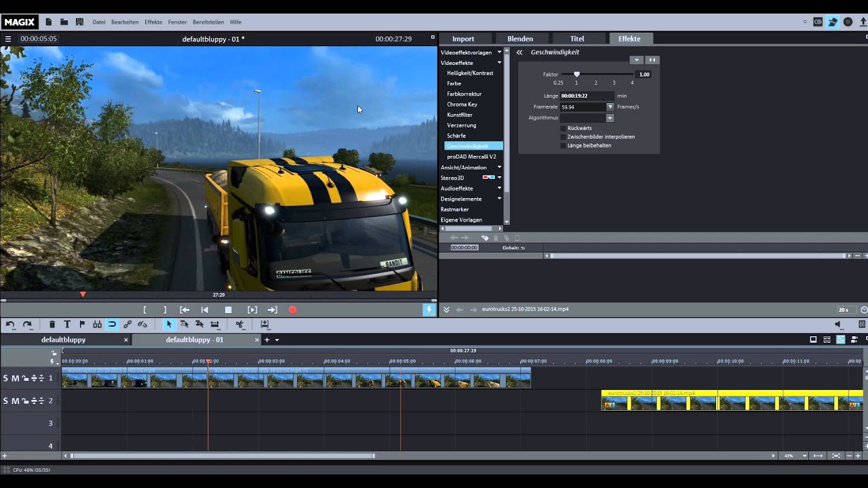Open the new project file icon
The height and width of the screenshot is (488, 868).
49,22
